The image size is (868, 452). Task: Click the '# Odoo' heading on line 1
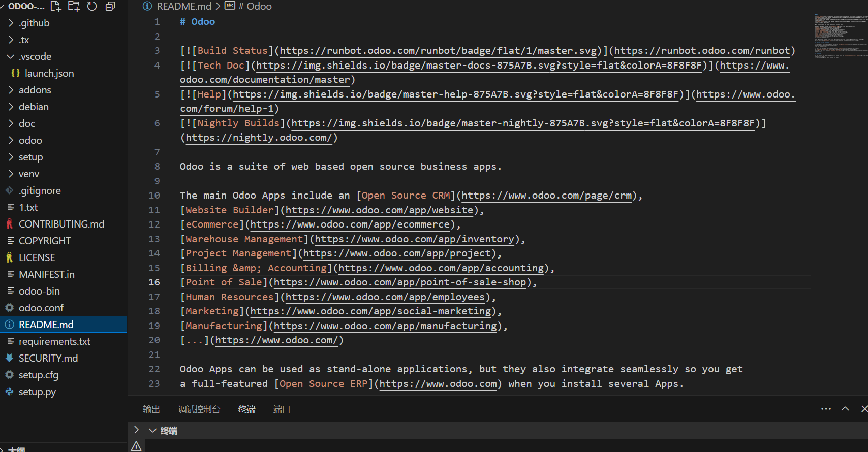pos(198,22)
